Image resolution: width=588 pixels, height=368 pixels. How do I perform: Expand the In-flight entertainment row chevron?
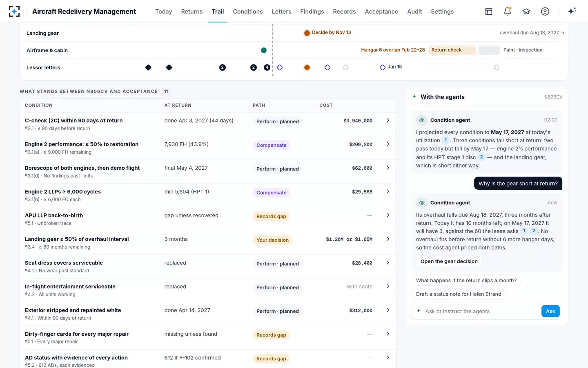tap(388, 287)
